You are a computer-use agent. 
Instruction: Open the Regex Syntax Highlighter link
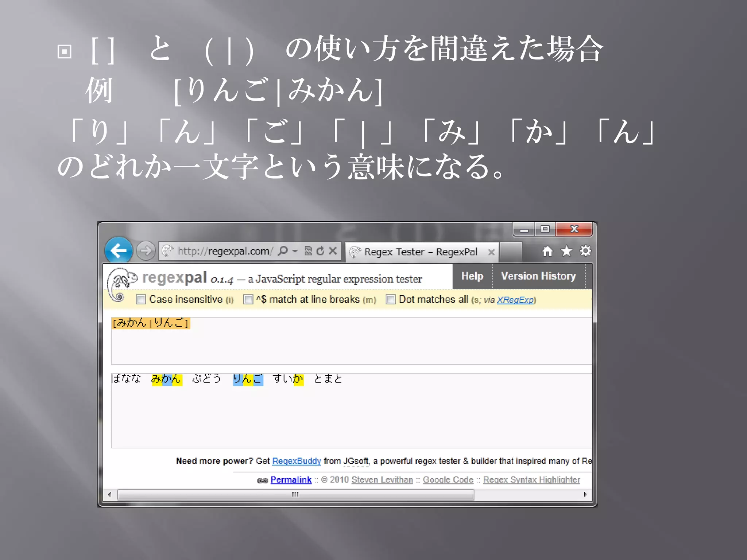(531, 480)
